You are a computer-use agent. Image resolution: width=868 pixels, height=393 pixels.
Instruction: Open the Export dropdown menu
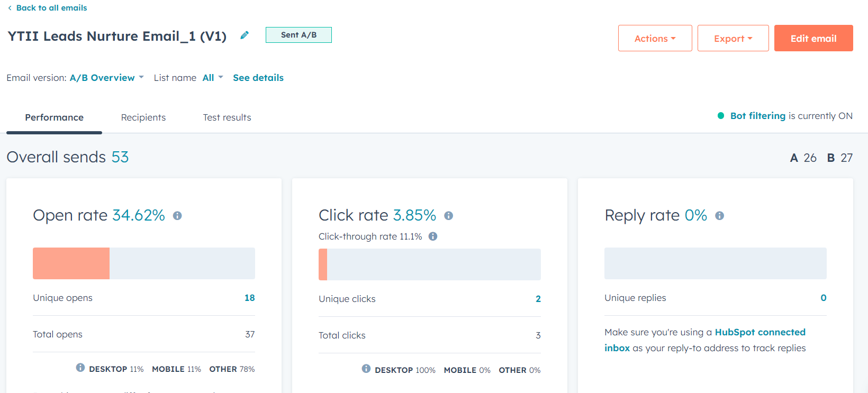pyautogui.click(x=733, y=38)
